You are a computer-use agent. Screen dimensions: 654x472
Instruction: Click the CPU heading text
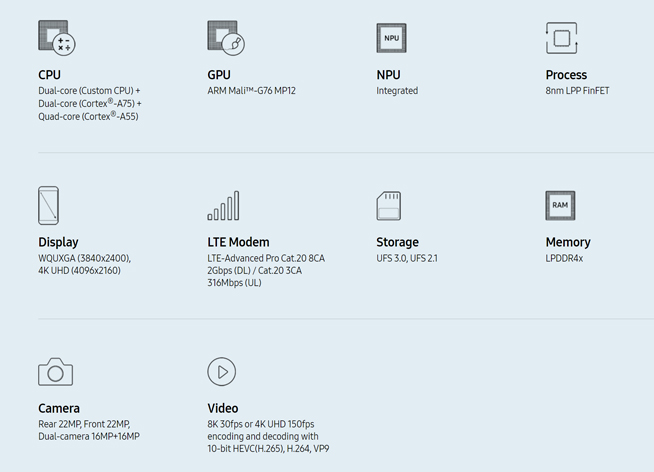pyautogui.click(x=50, y=75)
